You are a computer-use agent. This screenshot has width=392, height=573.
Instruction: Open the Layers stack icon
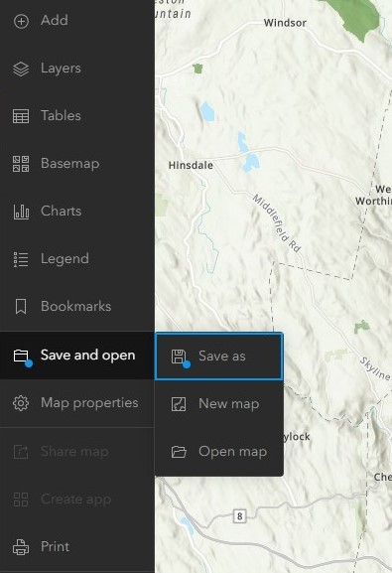click(x=21, y=69)
